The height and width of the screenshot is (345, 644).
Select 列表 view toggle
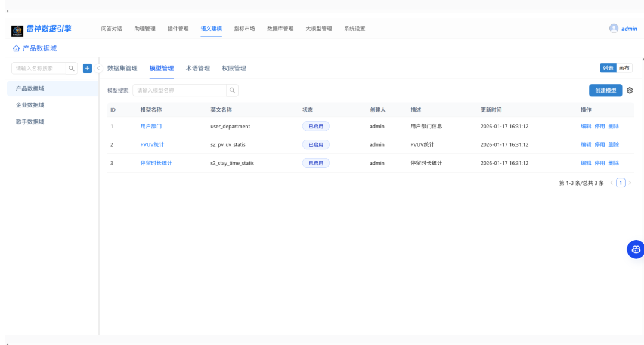tap(608, 67)
